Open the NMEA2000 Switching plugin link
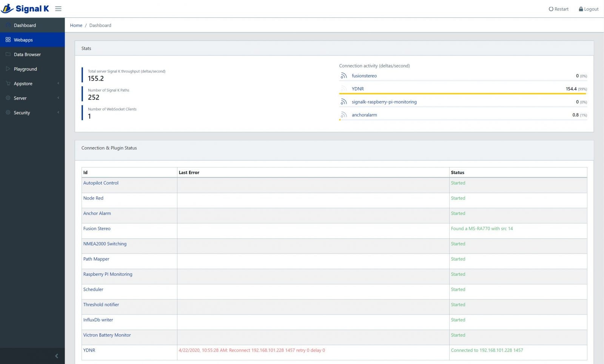Image resolution: width=604 pixels, height=364 pixels. point(105,244)
